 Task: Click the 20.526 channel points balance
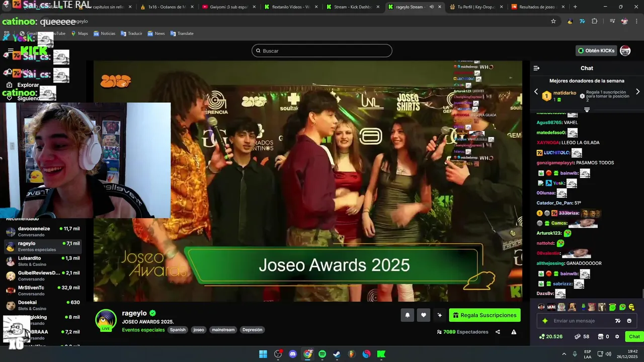coord(551,337)
